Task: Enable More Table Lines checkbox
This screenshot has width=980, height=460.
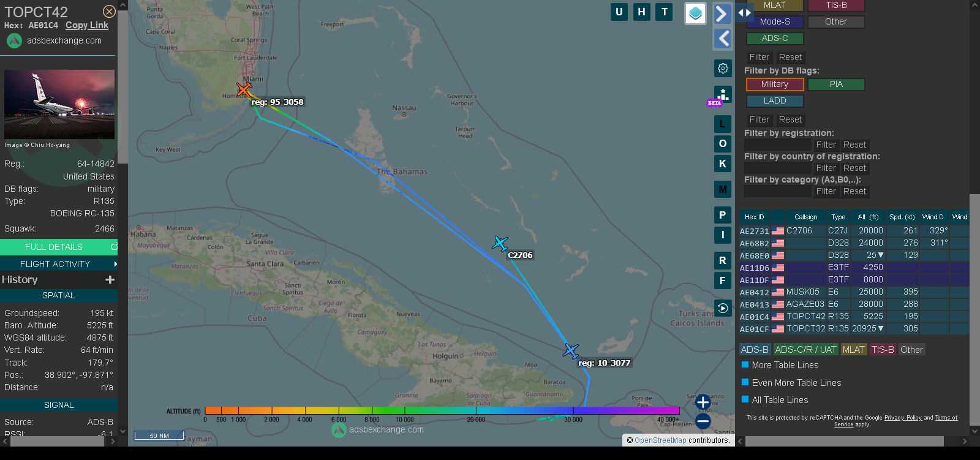Action: click(x=745, y=364)
